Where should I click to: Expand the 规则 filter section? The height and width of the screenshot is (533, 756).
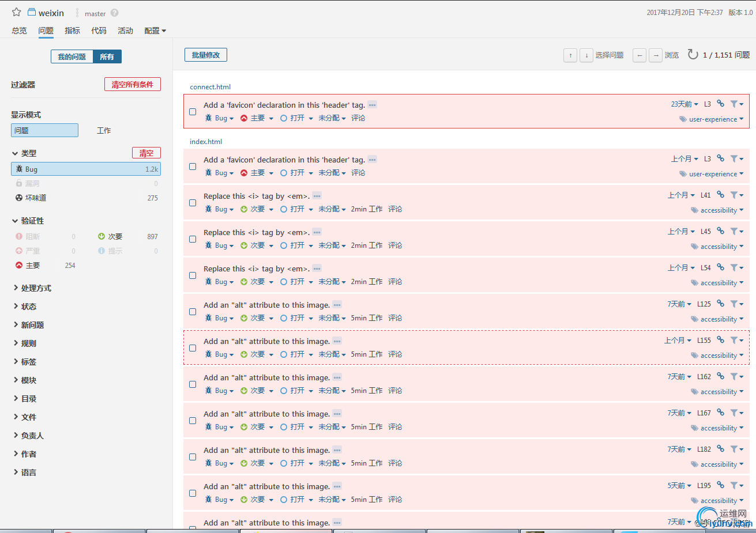pos(25,343)
